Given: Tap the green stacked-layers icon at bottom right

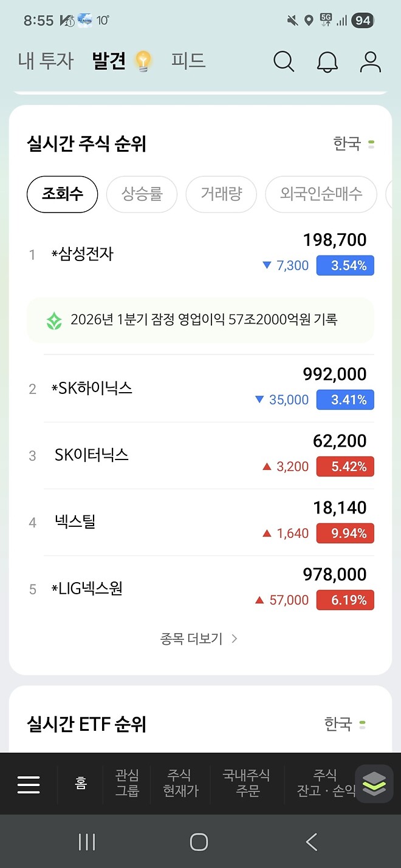Looking at the screenshot, I should [x=374, y=784].
